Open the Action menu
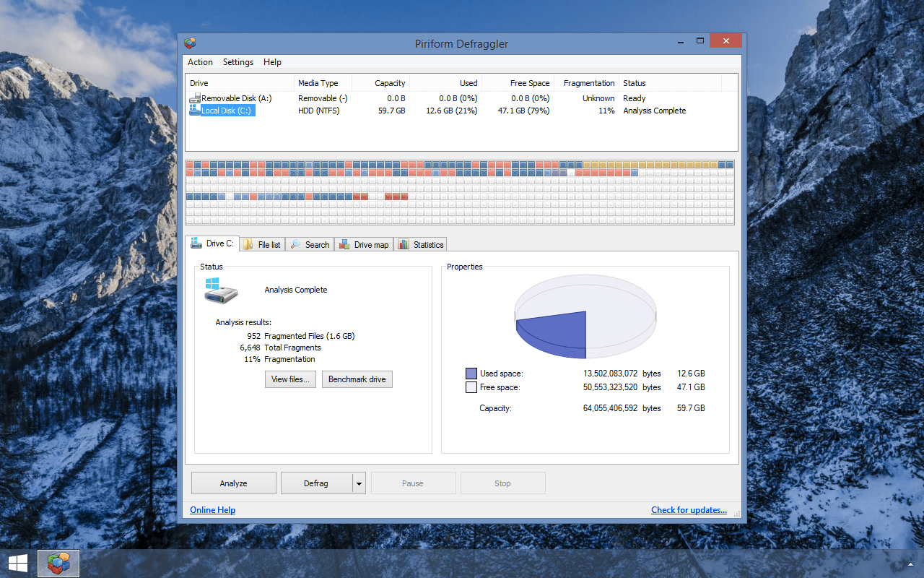Image resolution: width=924 pixels, height=578 pixels. [x=200, y=62]
